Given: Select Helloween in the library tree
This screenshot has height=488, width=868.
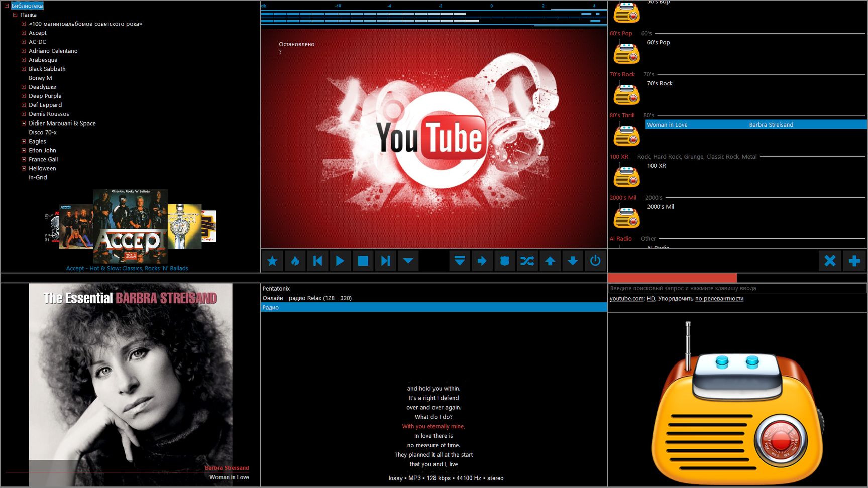Looking at the screenshot, I should click(42, 168).
